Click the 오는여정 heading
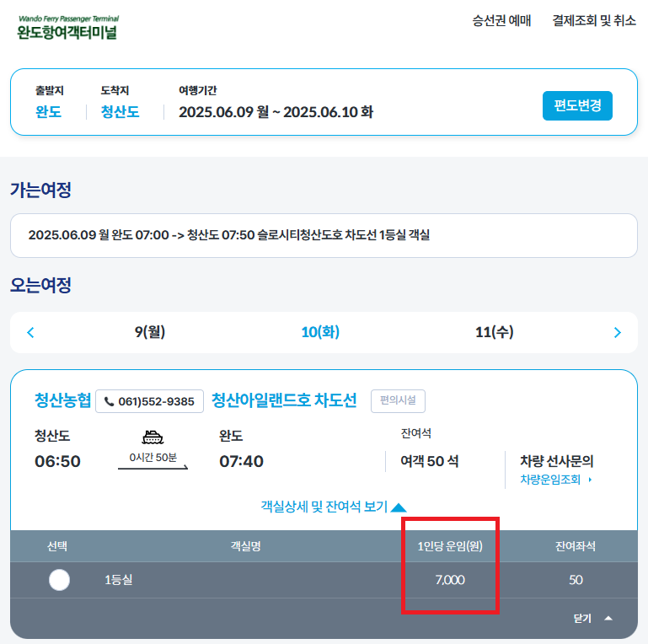Image resolution: width=648 pixels, height=644 pixels. click(x=40, y=285)
